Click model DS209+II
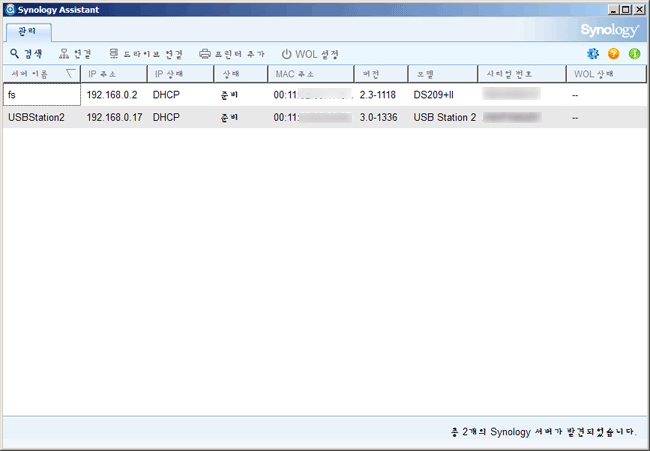650x451 pixels. click(x=434, y=95)
